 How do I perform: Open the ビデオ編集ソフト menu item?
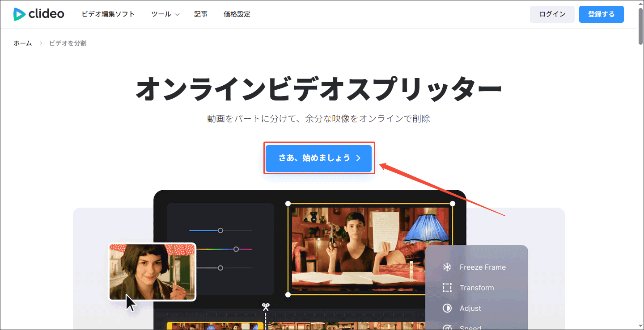pyautogui.click(x=108, y=14)
